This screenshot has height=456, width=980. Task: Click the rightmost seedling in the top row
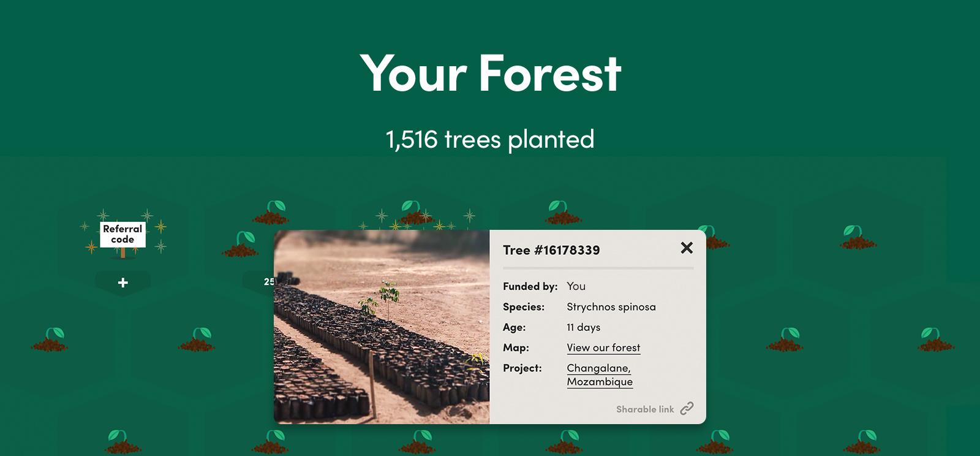(858, 238)
